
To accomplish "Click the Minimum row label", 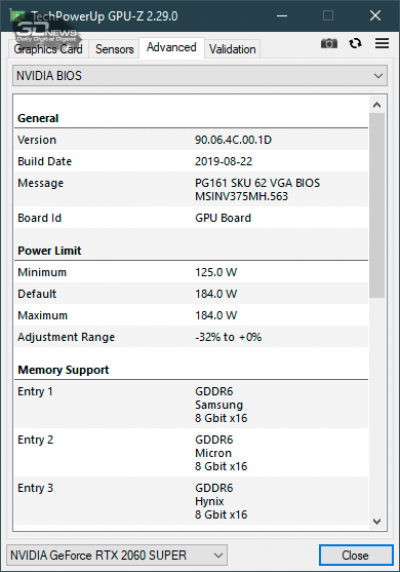I will (x=42, y=272).
